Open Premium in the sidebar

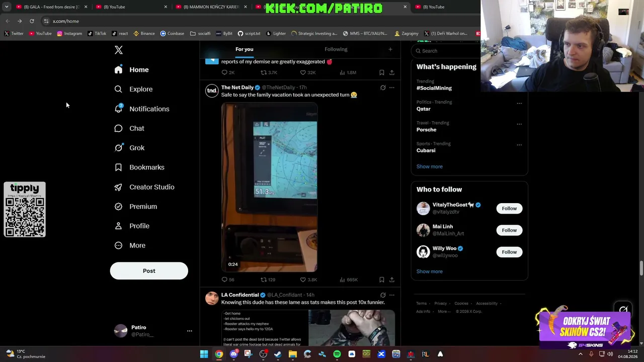coord(136,206)
